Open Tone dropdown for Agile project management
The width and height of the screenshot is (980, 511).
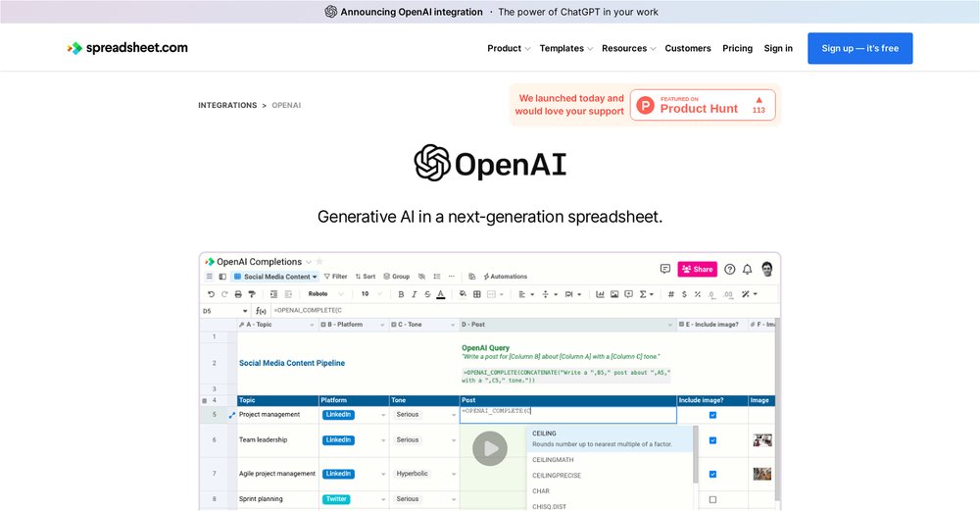[x=452, y=474]
